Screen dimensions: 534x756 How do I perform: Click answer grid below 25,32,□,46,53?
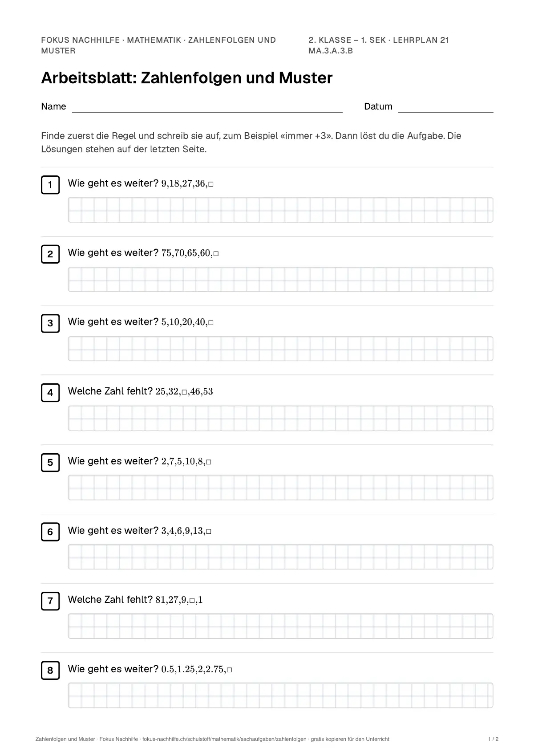click(x=280, y=418)
